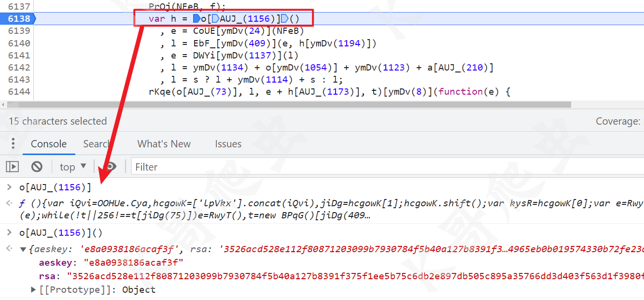Expand the [[Prototype]]: Object entry

tap(33, 290)
